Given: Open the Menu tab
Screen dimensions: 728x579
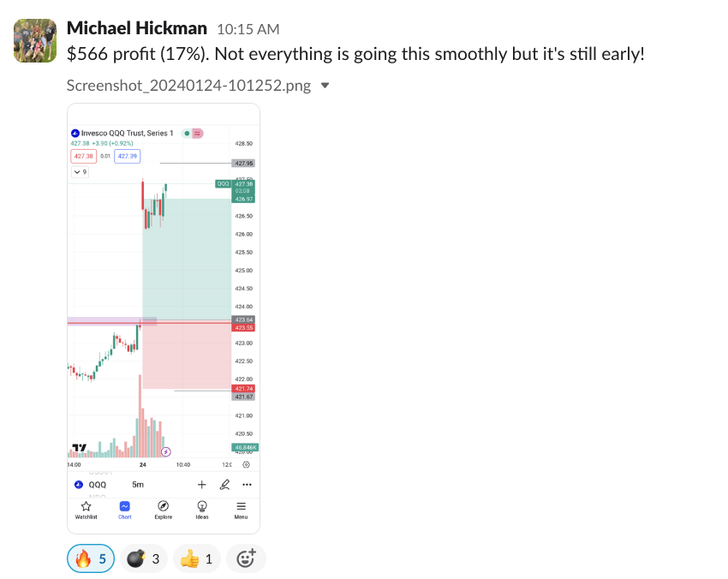Looking at the screenshot, I should pyautogui.click(x=242, y=510).
